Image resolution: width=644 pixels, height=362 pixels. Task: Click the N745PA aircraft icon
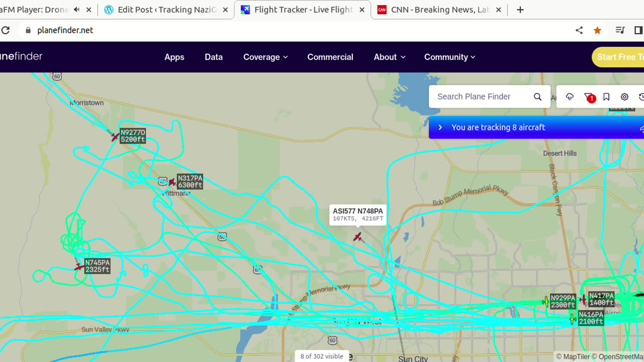coord(79,266)
